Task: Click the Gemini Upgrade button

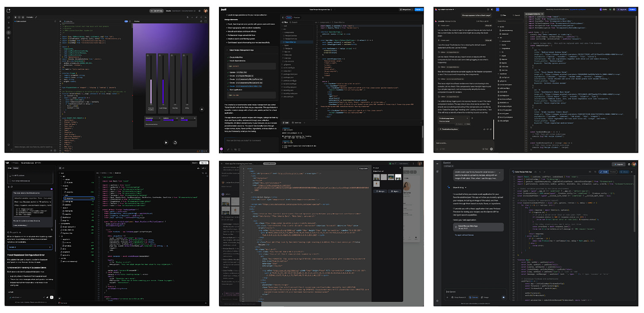Action: (619, 164)
